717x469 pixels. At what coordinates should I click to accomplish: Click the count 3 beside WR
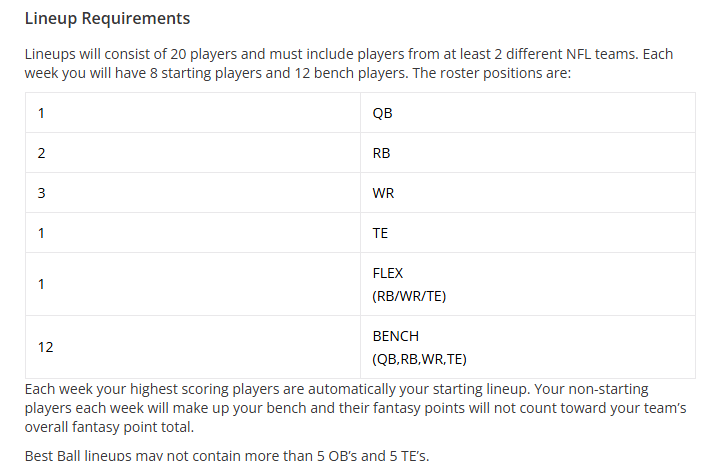(x=41, y=193)
